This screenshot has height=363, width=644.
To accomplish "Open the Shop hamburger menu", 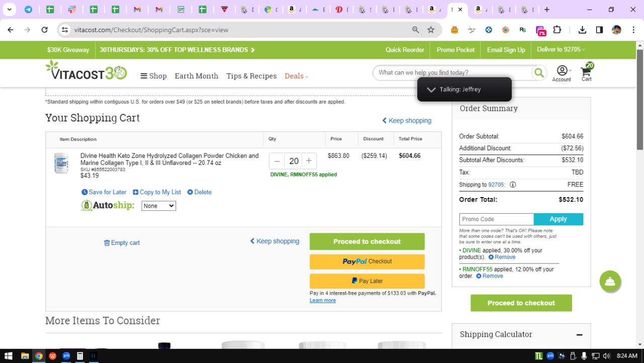I will 153,76.
